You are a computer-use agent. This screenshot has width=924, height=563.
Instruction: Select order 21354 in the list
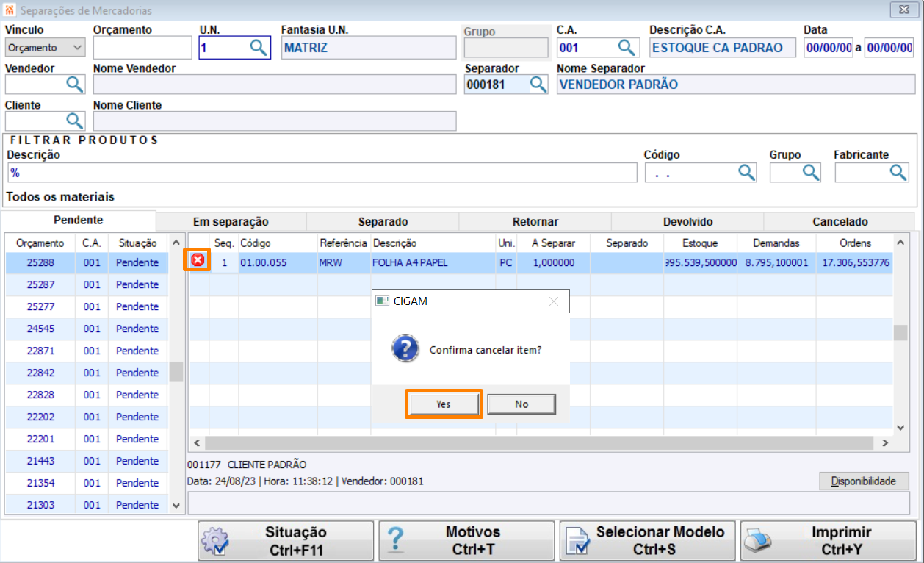(87, 483)
